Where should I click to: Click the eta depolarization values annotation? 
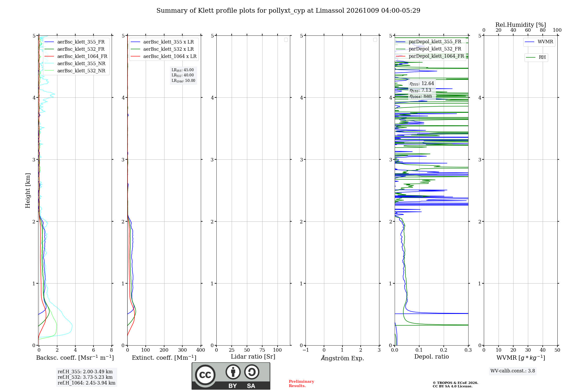coord(421,90)
